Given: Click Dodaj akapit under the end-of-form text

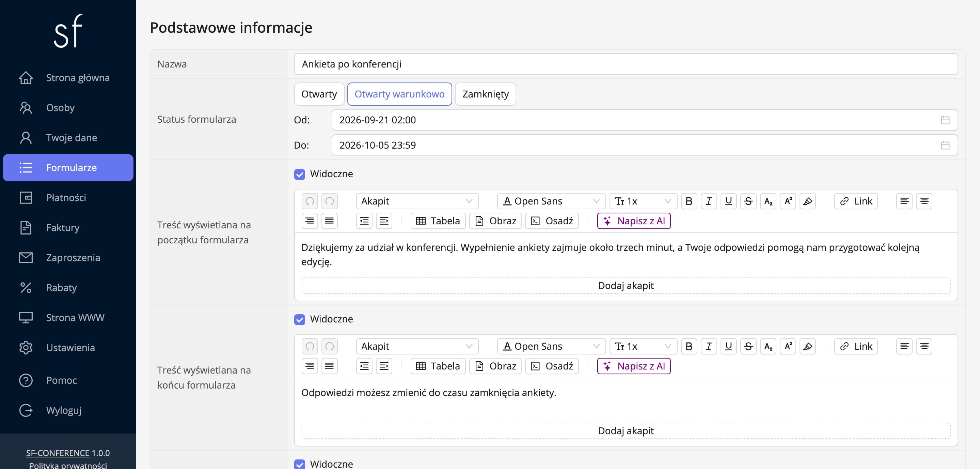Looking at the screenshot, I should pos(626,430).
